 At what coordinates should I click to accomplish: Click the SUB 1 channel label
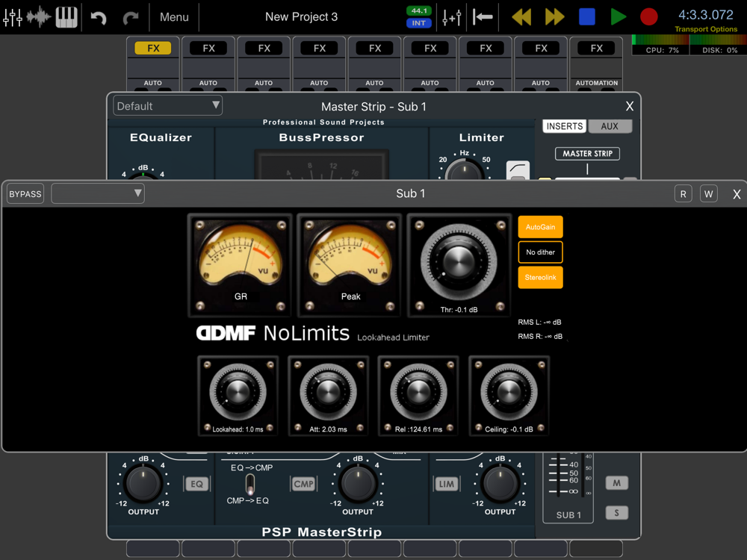click(568, 514)
